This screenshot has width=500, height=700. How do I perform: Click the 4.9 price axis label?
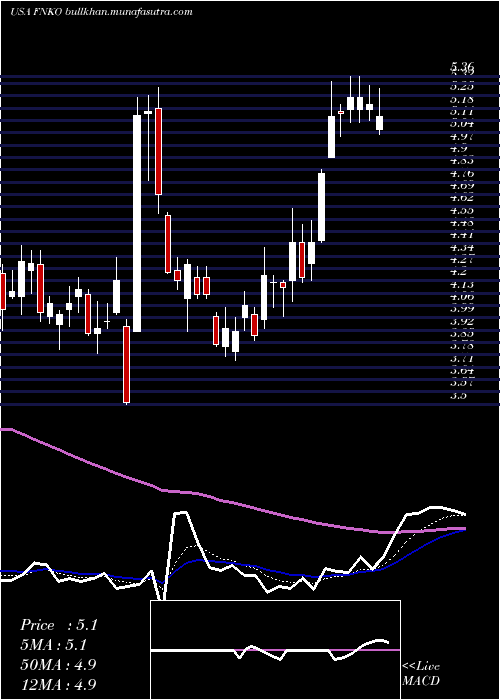point(459,149)
